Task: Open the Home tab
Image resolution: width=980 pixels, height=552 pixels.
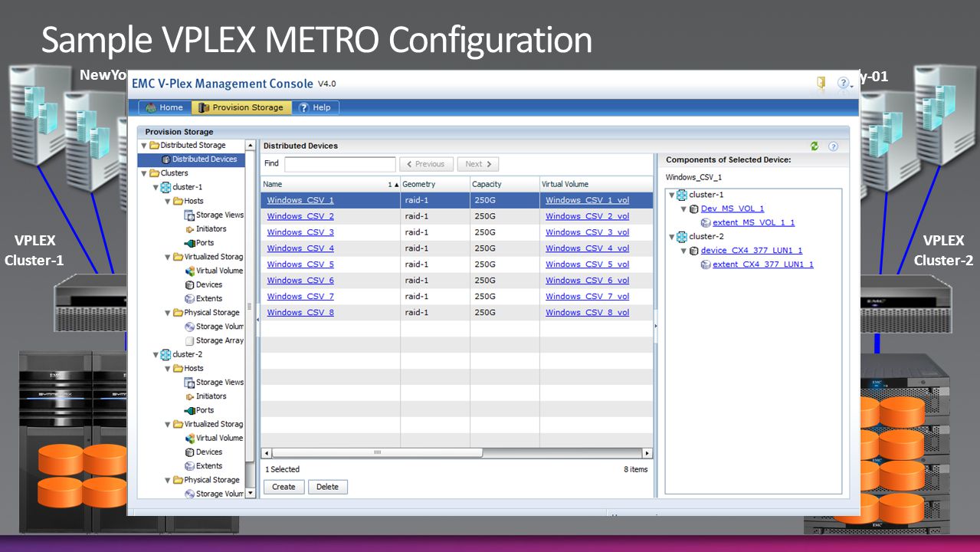Action: click(x=164, y=107)
